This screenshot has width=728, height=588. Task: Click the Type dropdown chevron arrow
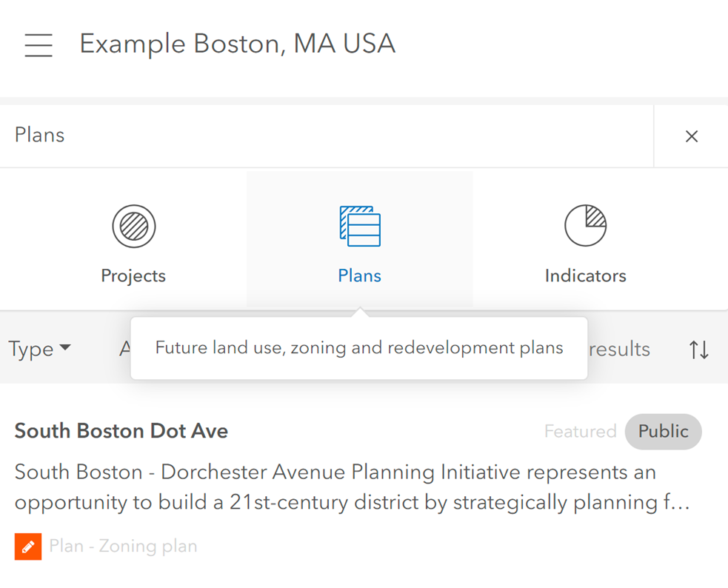66,349
